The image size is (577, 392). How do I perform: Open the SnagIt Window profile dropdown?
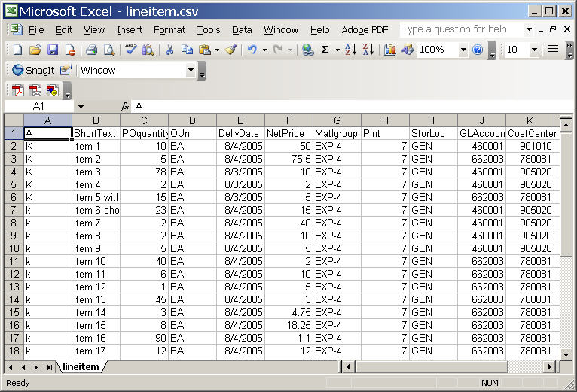(x=191, y=70)
